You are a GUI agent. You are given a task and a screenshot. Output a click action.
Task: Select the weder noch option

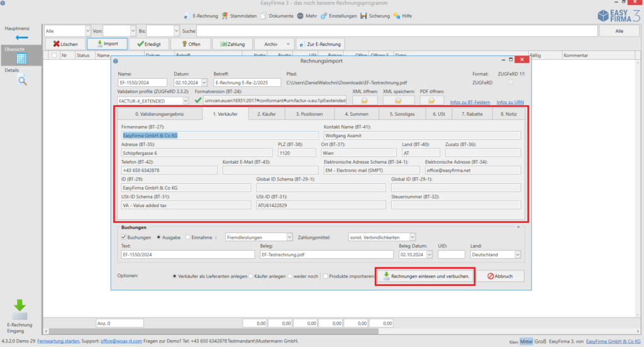click(291, 276)
